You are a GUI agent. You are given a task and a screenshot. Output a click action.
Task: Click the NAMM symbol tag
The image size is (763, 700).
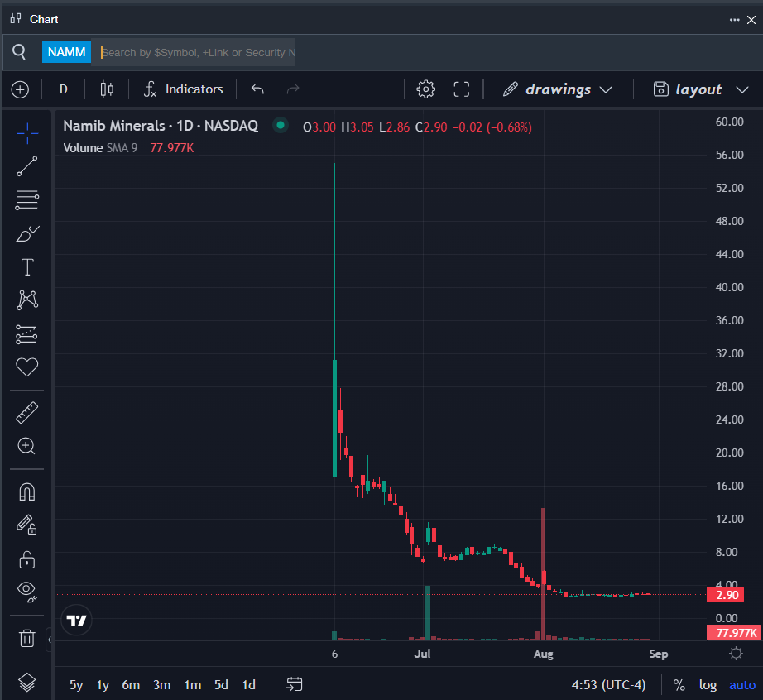(x=67, y=52)
